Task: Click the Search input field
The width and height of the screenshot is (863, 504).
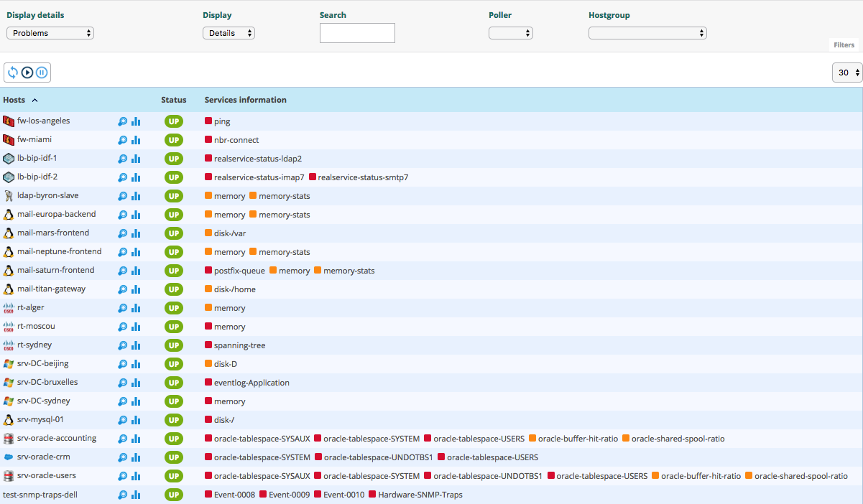Action: click(357, 33)
